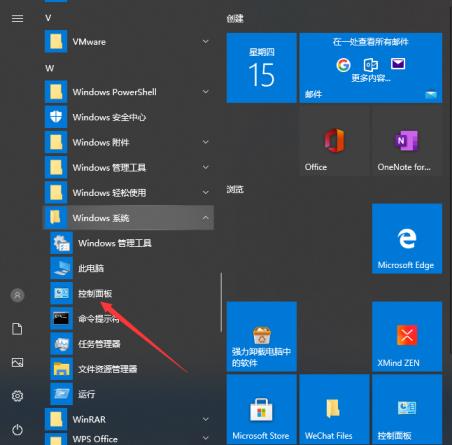Image resolution: width=452 pixels, height=445 pixels.
Task: Open Windows 安全中心
Action: 128,117
